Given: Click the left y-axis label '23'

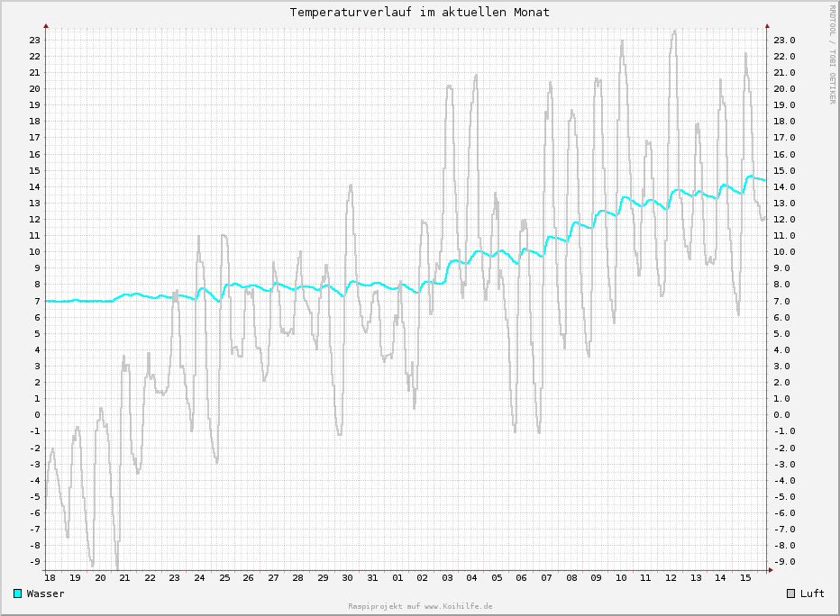Looking at the screenshot, I should [35, 41].
